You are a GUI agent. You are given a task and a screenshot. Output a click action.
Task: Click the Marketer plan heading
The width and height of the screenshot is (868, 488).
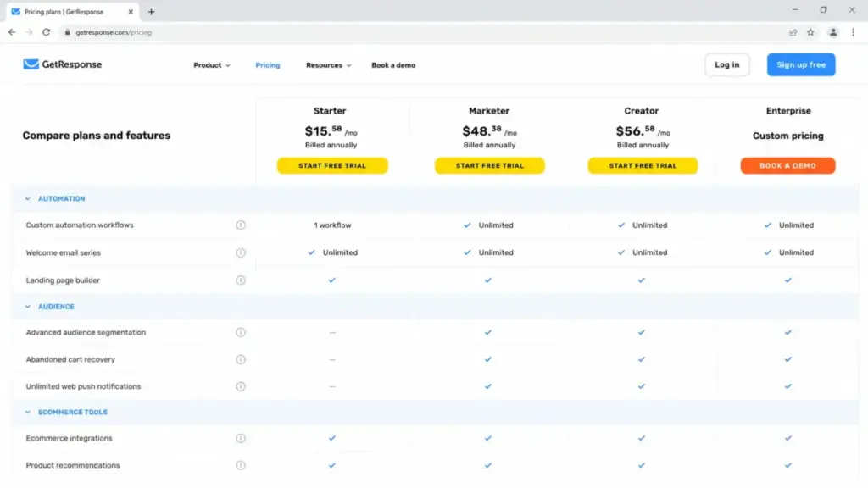pos(489,111)
